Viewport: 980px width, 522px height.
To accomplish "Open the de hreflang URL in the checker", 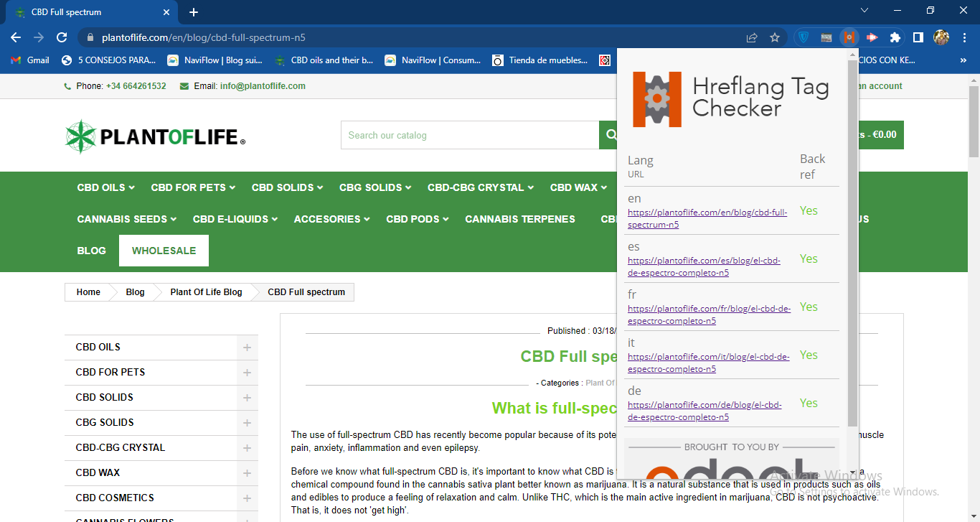I will [x=705, y=411].
